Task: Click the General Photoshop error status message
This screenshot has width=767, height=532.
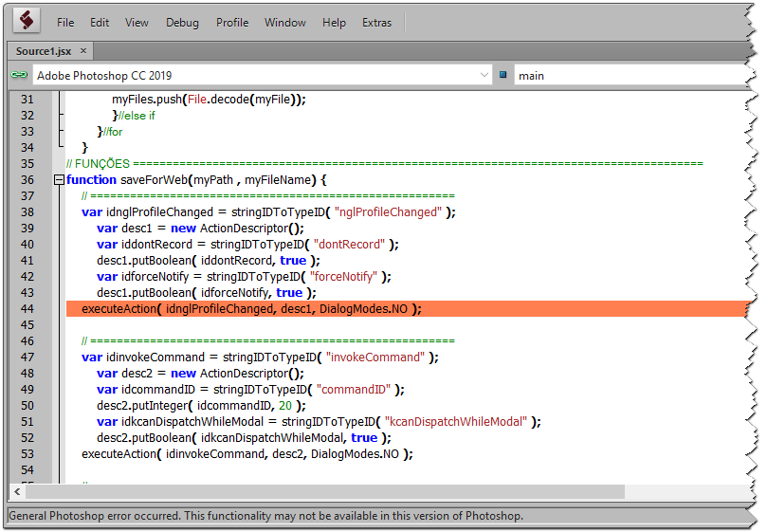Action: tap(266, 515)
